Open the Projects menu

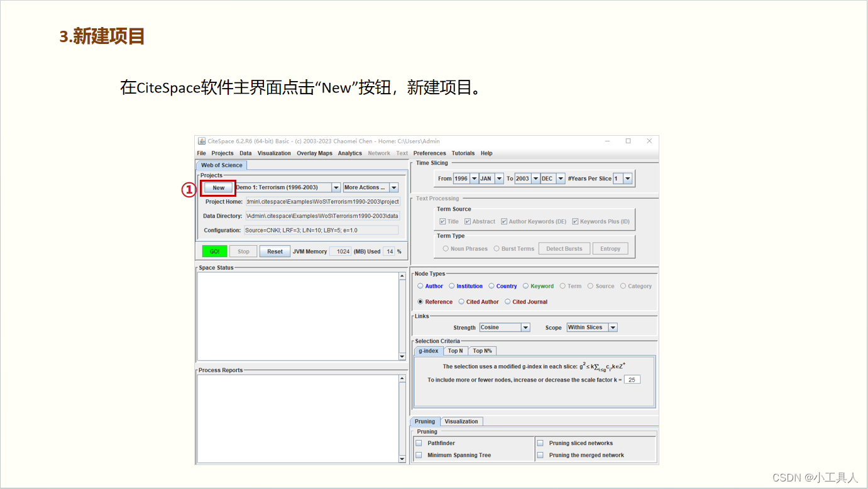pos(222,153)
